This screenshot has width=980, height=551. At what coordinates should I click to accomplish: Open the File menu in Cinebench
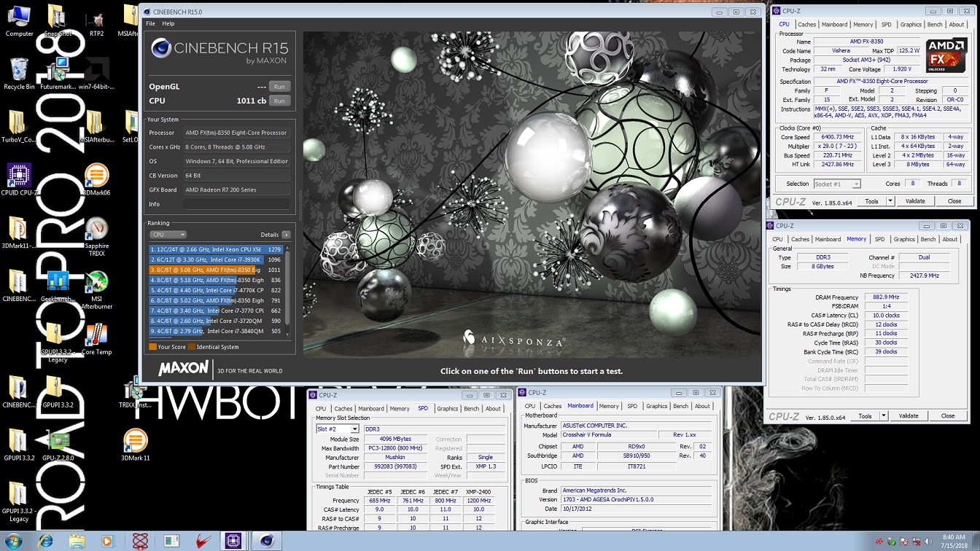coord(150,23)
